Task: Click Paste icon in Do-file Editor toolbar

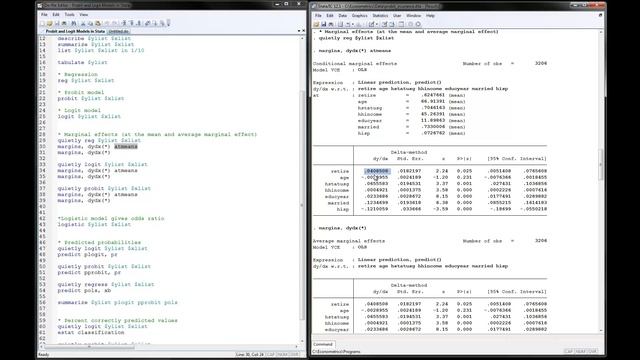Action: tap(98, 23)
